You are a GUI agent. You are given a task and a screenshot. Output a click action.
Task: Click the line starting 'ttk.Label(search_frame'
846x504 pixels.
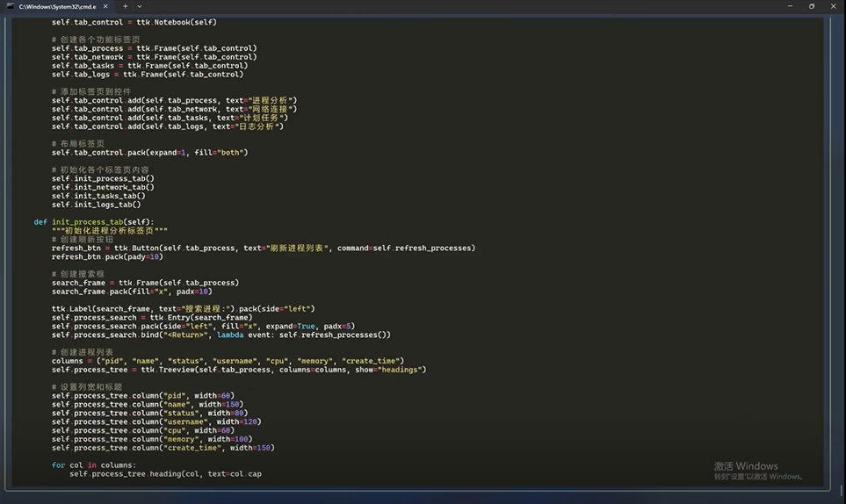point(184,309)
